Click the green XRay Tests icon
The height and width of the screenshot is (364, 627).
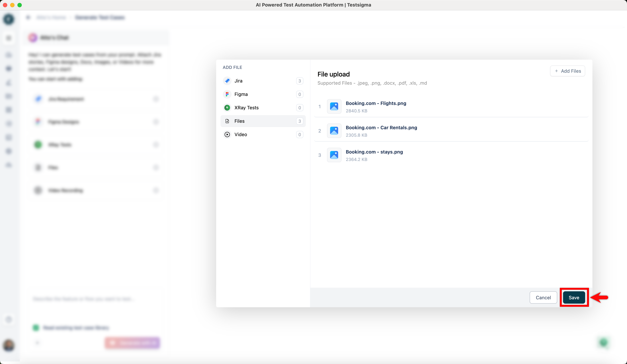pos(227,108)
